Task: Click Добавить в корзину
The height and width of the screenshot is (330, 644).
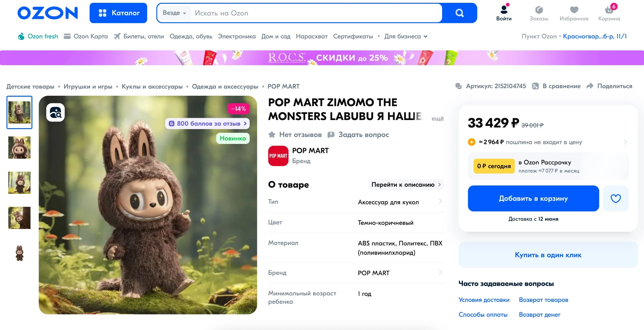Action: tap(533, 198)
